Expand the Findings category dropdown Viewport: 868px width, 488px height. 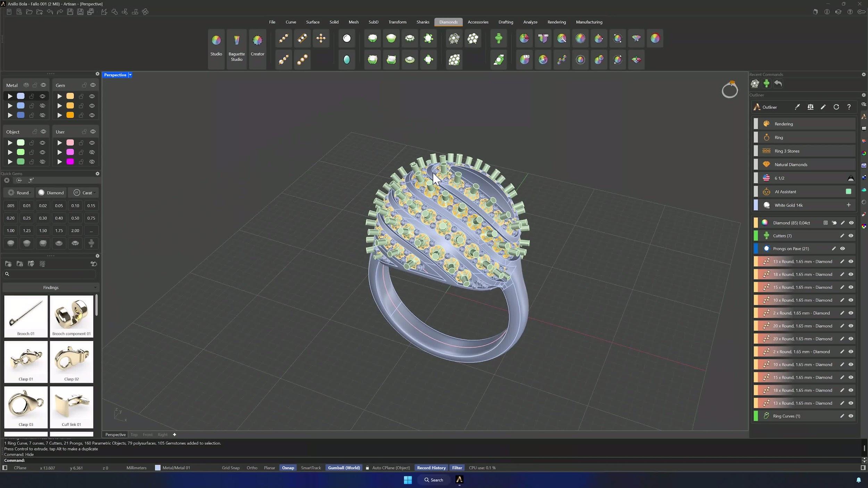pos(51,287)
